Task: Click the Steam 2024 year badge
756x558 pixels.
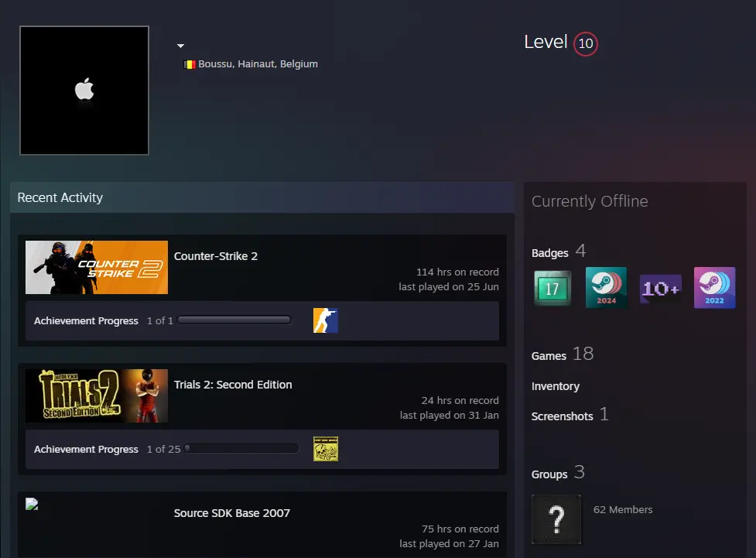Action: click(x=606, y=287)
